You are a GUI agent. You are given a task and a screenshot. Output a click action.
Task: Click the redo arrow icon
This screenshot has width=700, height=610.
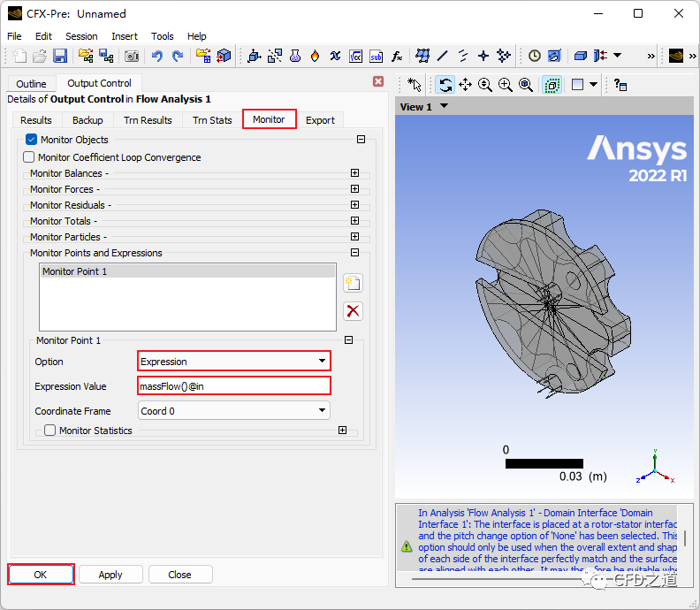[178, 56]
